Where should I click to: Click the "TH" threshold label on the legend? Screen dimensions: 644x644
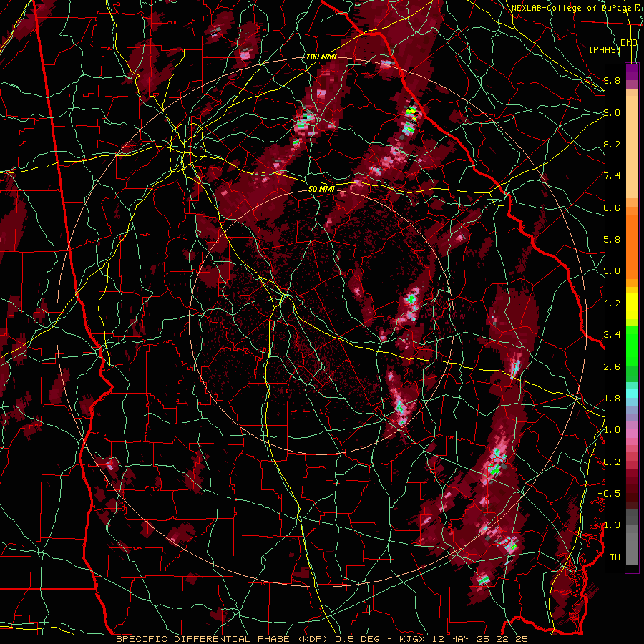[x=615, y=557]
